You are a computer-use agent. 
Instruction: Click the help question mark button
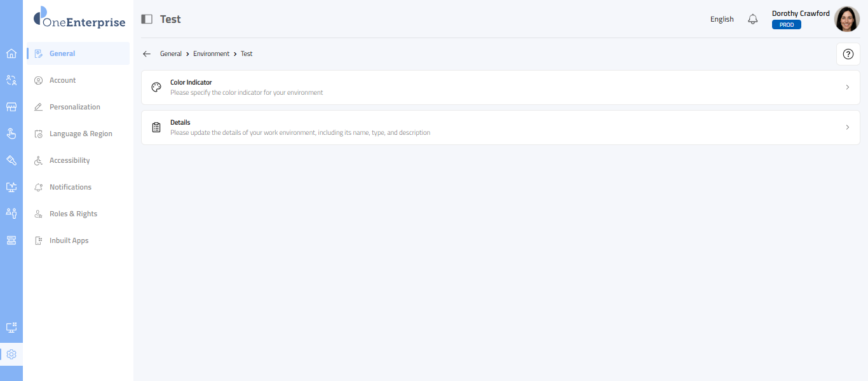click(x=848, y=54)
